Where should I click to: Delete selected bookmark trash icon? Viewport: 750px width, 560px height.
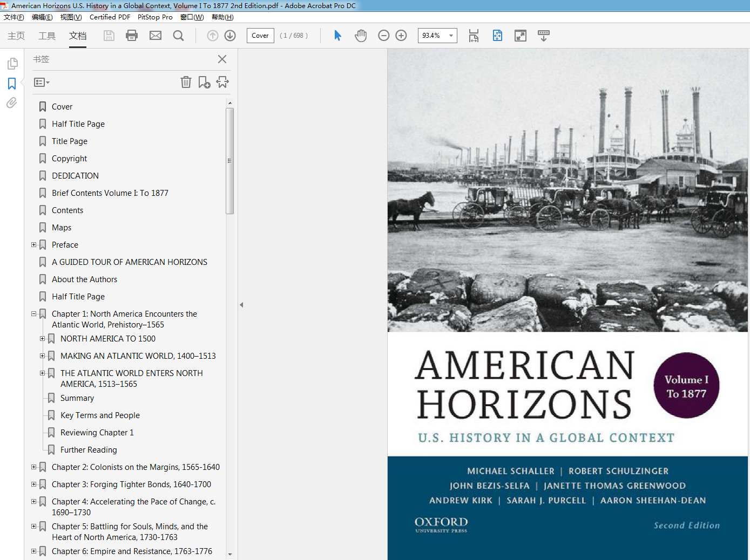[186, 82]
